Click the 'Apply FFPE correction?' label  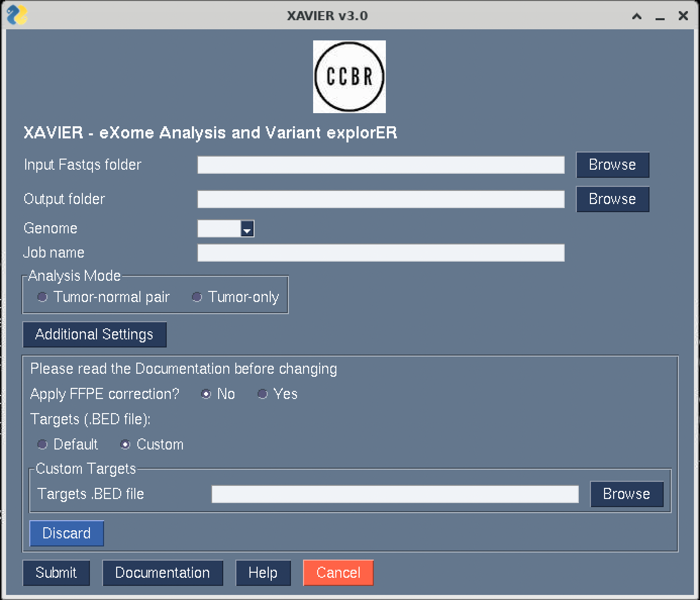[x=105, y=394]
